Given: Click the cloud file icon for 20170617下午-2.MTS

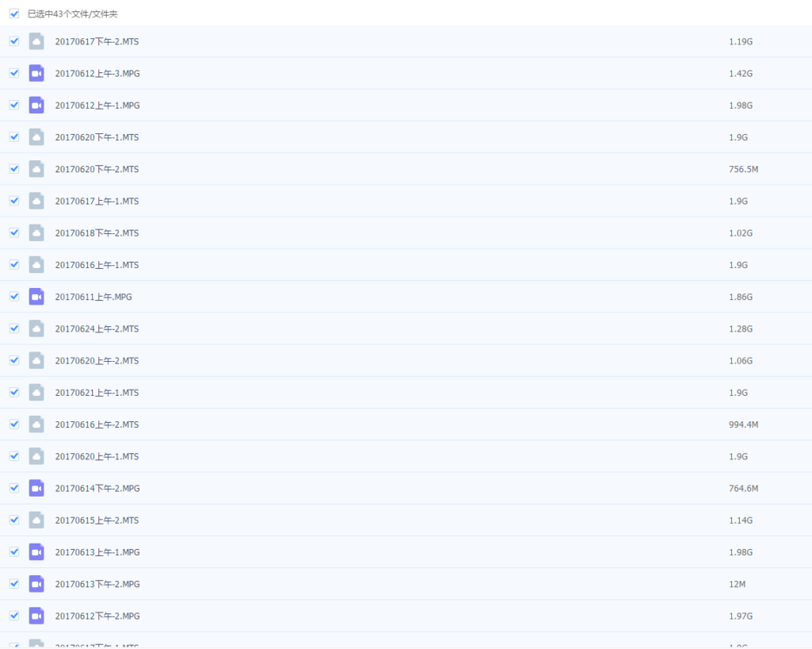Looking at the screenshot, I should [36, 41].
